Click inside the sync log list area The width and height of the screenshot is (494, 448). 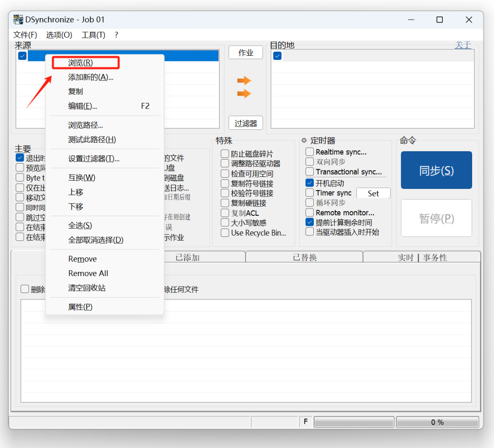[x=246, y=351]
